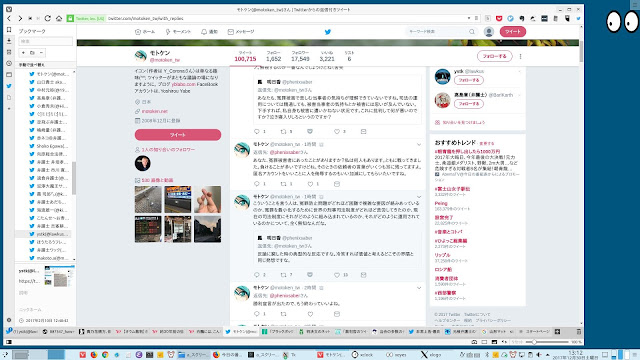This screenshot has height=360, width=640.
Task: Open the History clock panel icon
Action: click(x=9, y=63)
